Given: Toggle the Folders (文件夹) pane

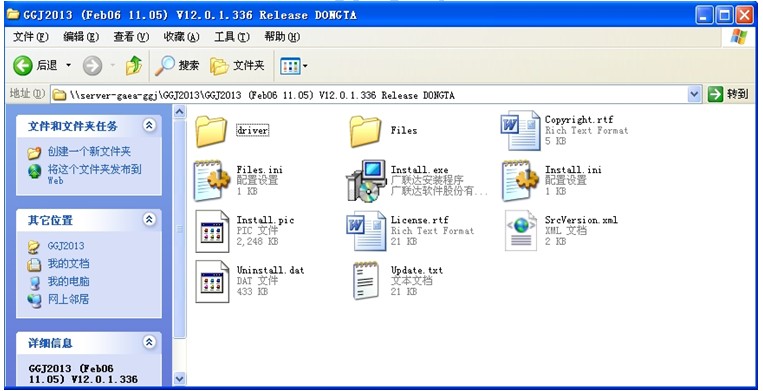Looking at the screenshot, I should 237,66.
